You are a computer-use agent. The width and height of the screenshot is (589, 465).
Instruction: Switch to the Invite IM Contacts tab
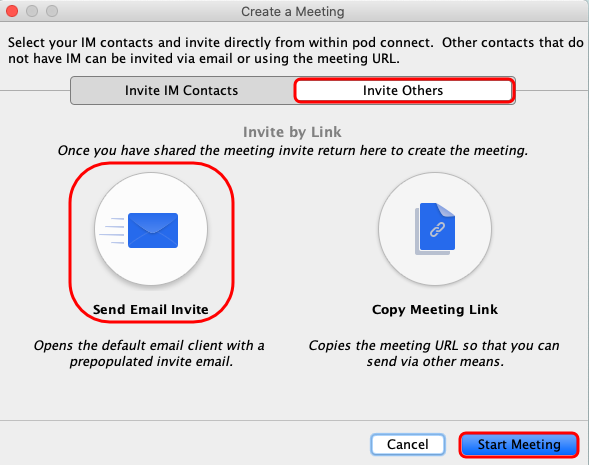pos(182,91)
